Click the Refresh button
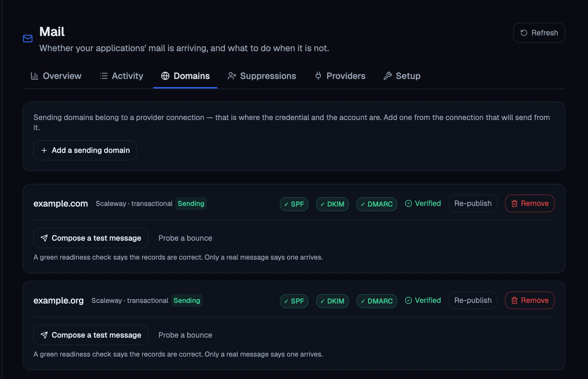This screenshot has width=588, height=379. [539, 33]
